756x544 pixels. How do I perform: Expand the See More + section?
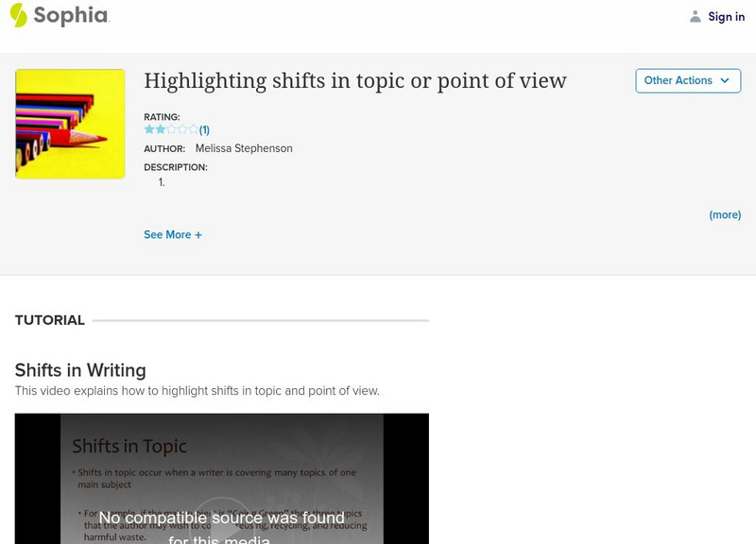tap(173, 234)
